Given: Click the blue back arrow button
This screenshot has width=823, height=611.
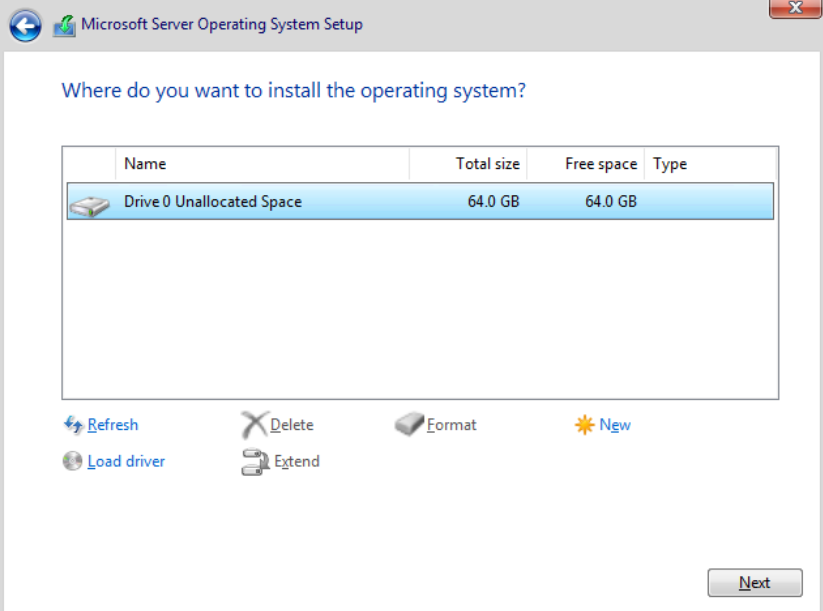Looking at the screenshot, I should point(26,25).
